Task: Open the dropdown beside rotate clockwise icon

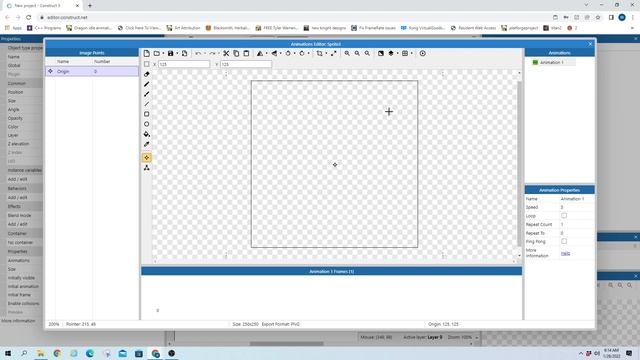Action: (x=308, y=53)
